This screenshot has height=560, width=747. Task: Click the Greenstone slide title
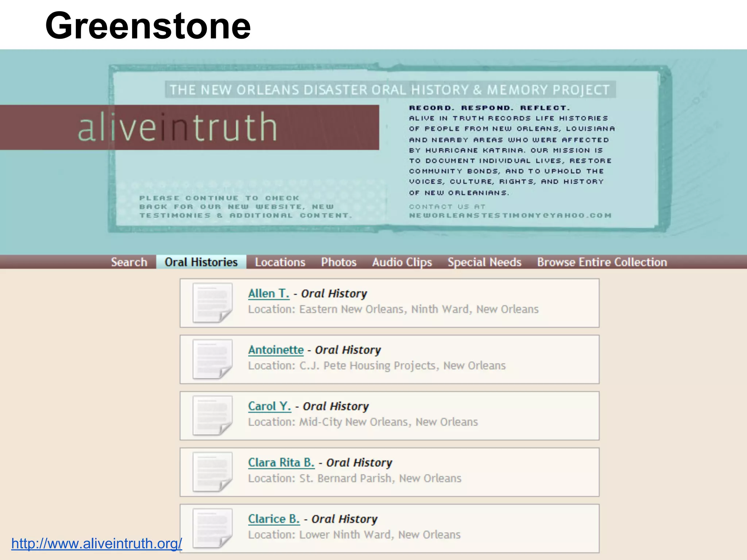(x=148, y=26)
